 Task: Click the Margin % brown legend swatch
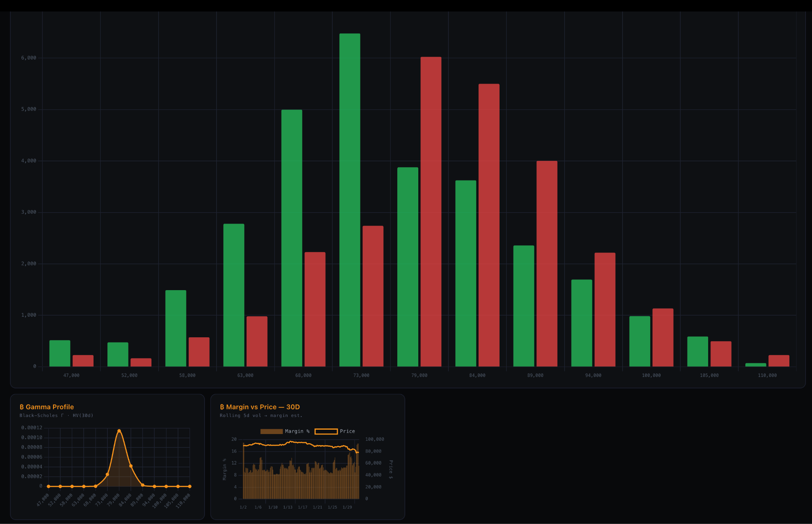272,431
